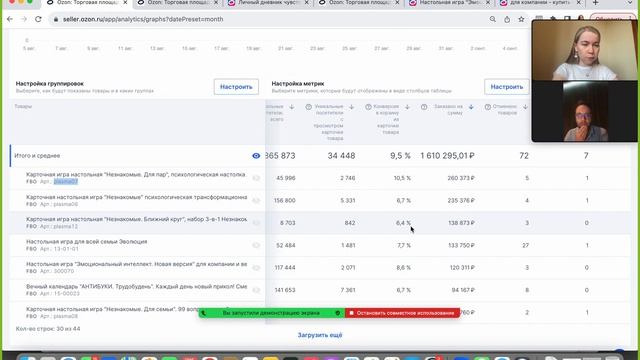Click the browser forward arrow

tap(24, 19)
